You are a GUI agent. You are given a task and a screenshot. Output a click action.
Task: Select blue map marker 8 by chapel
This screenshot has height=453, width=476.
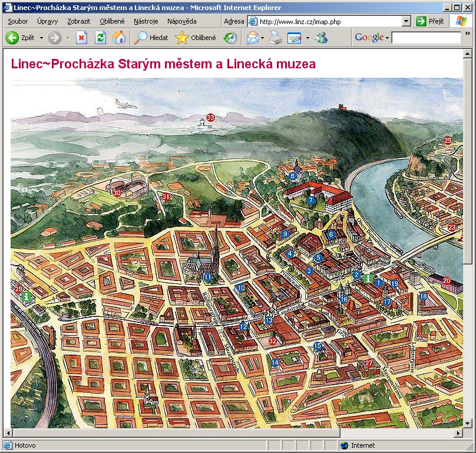click(x=292, y=176)
